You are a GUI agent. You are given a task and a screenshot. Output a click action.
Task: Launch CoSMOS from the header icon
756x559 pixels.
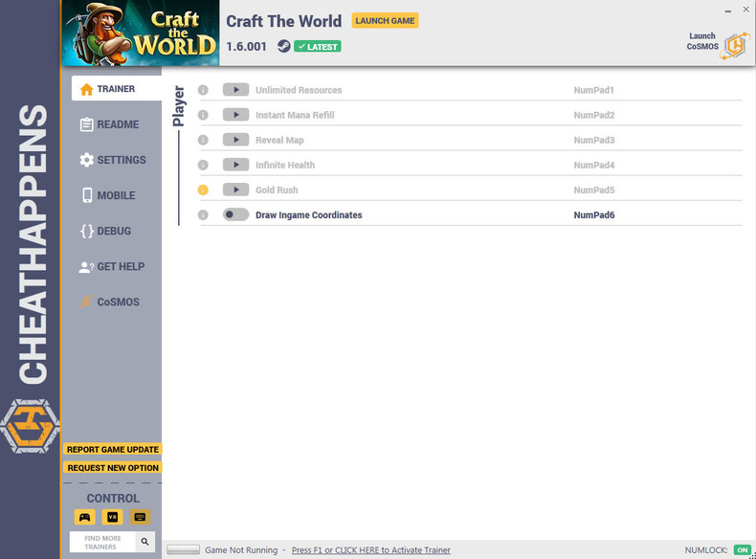click(x=735, y=46)
